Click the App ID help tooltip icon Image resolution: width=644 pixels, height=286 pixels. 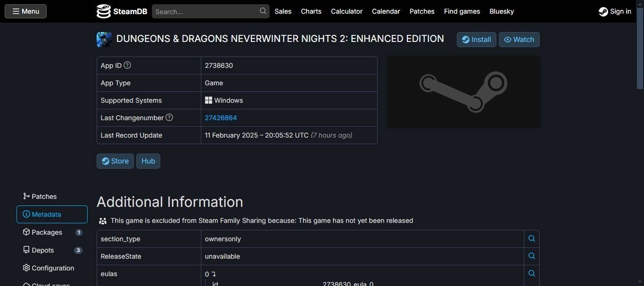click(x=127, y=65)
